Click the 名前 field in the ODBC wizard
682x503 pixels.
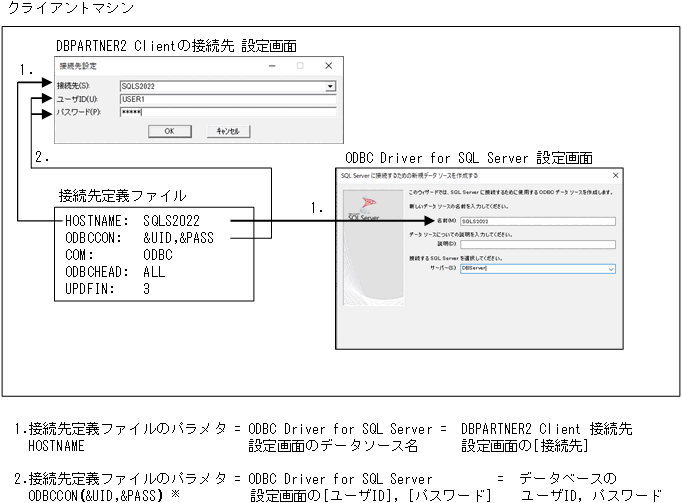[538, 221]
